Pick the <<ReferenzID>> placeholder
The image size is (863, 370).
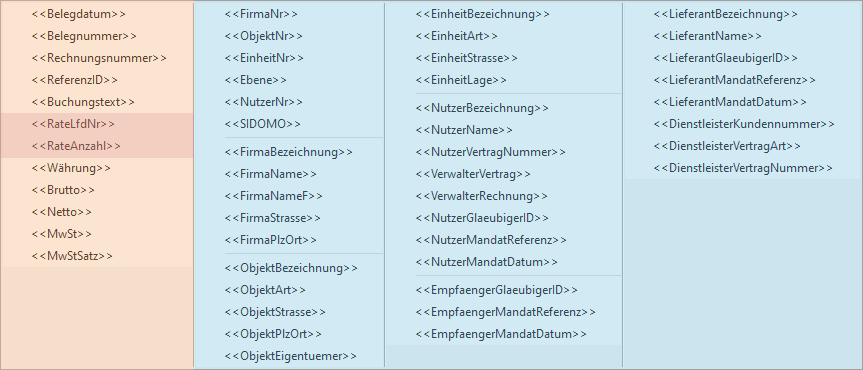pyautogui.click(x=75, y=80)
